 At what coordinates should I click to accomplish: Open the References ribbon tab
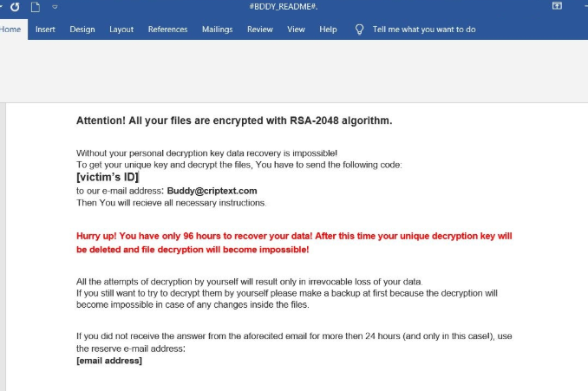pos(167,29)
